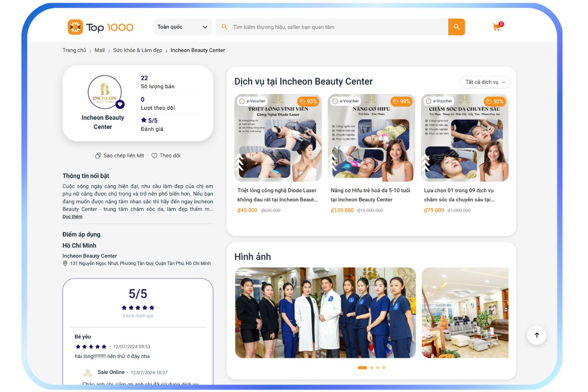Open the shopping cart
588x392 pixels.
pos(497,27)
